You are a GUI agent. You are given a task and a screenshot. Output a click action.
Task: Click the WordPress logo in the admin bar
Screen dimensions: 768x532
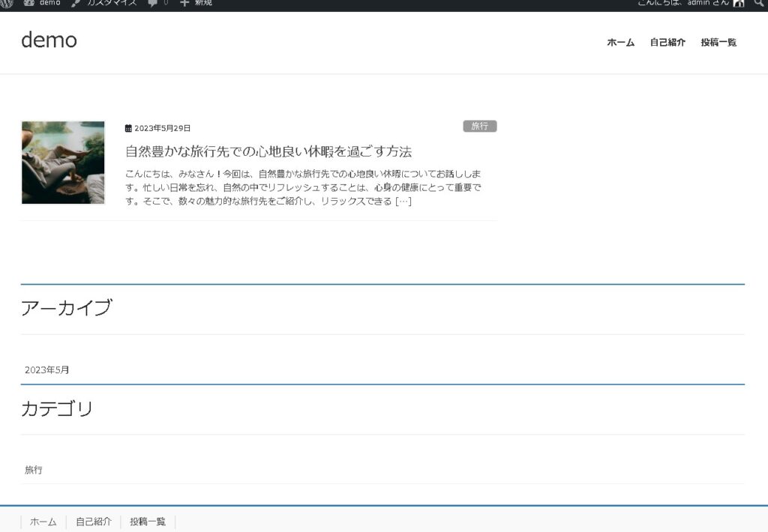(x=7, y=3)
